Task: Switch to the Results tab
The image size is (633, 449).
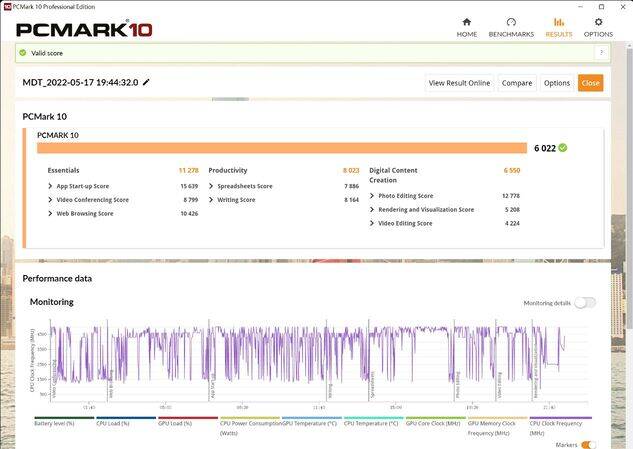Action: tap(559, 27)
